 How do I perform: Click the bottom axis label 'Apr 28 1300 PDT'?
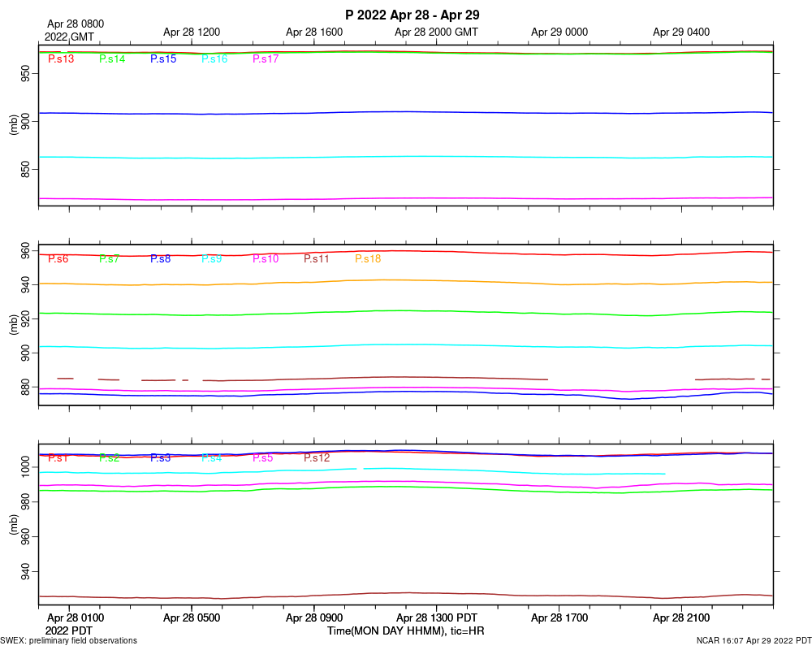pyautogui.click(x=437, y=617)
